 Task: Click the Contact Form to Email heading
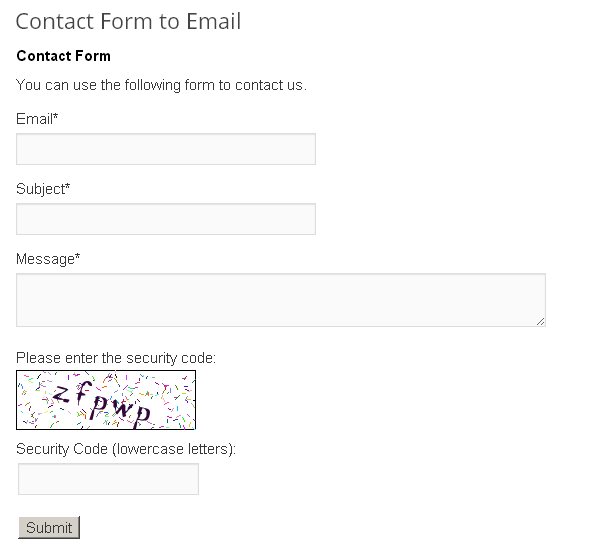tap(128, 21)
